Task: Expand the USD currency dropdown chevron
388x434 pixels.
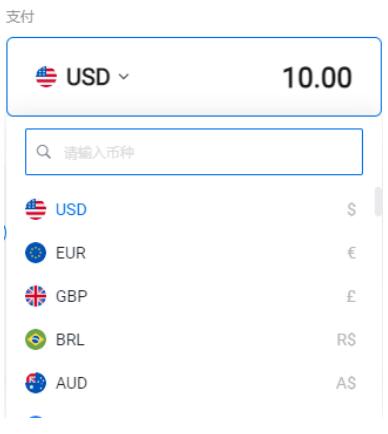Action: [x=124, y=77]
